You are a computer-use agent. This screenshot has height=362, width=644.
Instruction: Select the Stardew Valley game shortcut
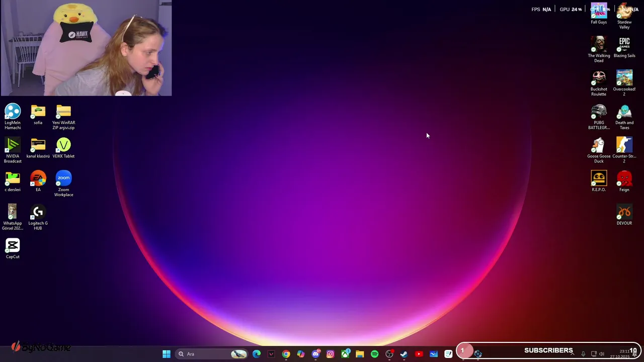(624, 16)
